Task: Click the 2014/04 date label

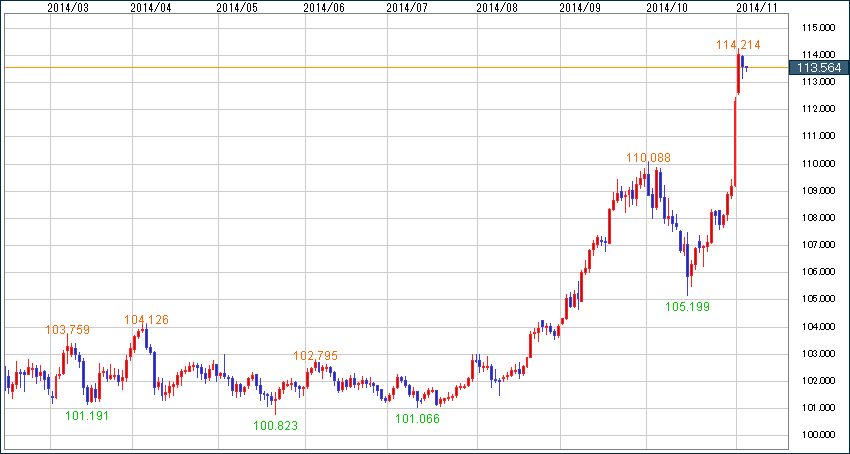Action: [x=151, y=8]
